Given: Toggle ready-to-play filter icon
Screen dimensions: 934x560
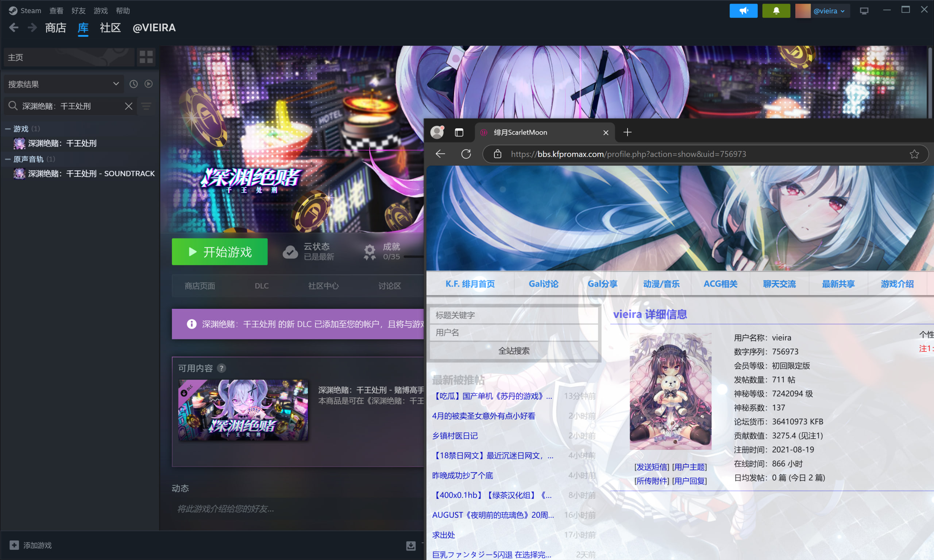Looking at the screenshot, I should click(x=148, y=84).
